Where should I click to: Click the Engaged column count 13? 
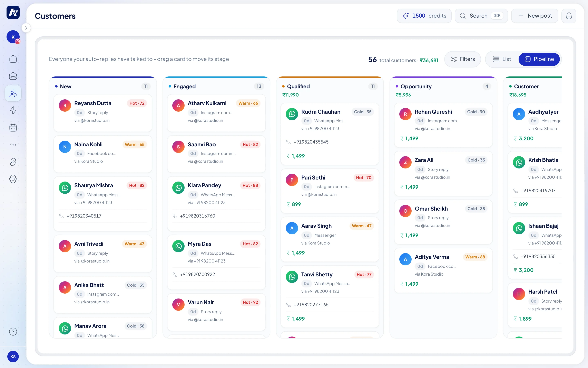click(259, 86)
